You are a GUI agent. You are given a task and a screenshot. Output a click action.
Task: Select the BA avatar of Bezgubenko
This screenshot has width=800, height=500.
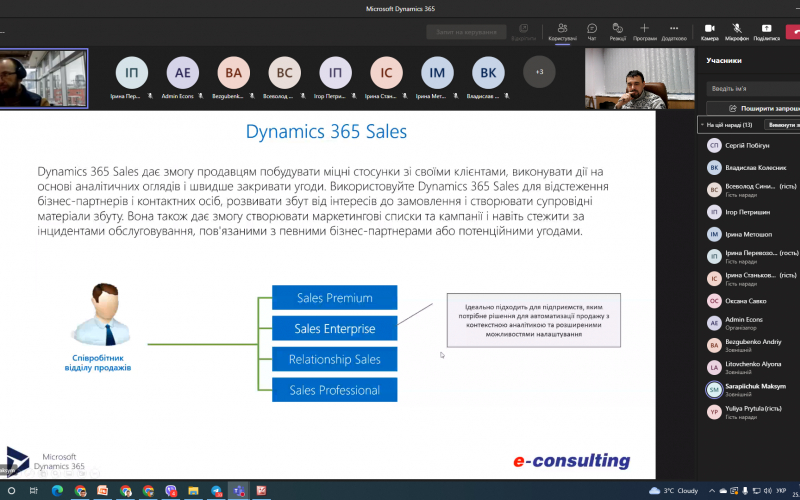234,73
